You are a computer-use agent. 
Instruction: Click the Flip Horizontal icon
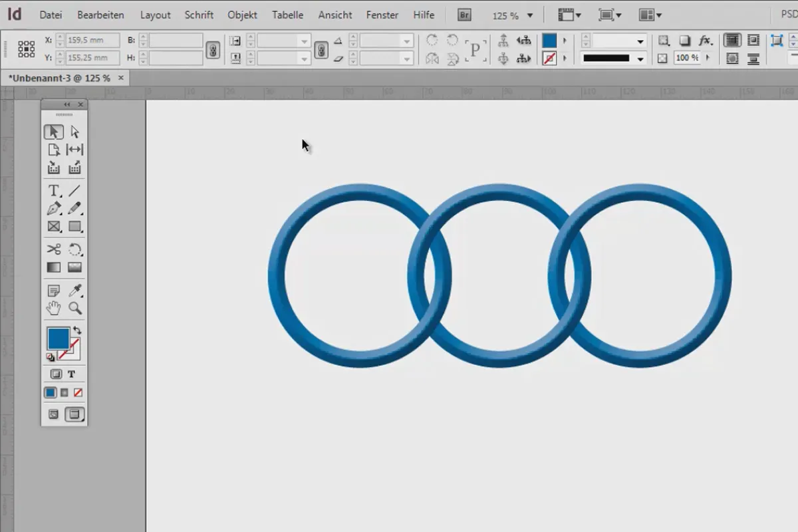pos(432,59)
